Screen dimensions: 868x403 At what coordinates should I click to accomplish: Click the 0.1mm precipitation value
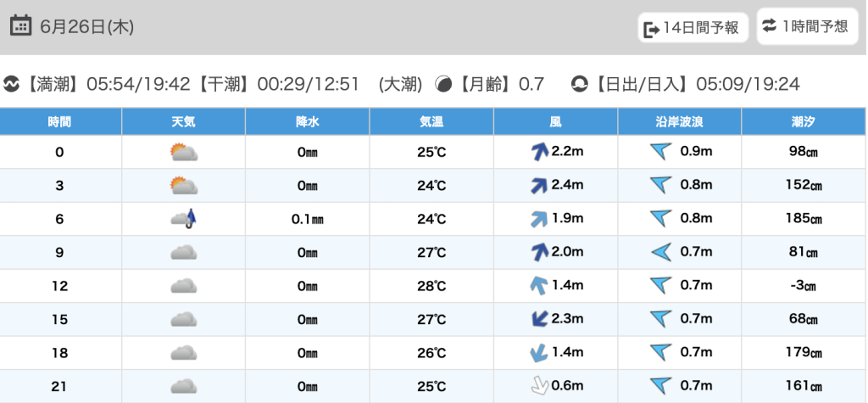point(308,219)
